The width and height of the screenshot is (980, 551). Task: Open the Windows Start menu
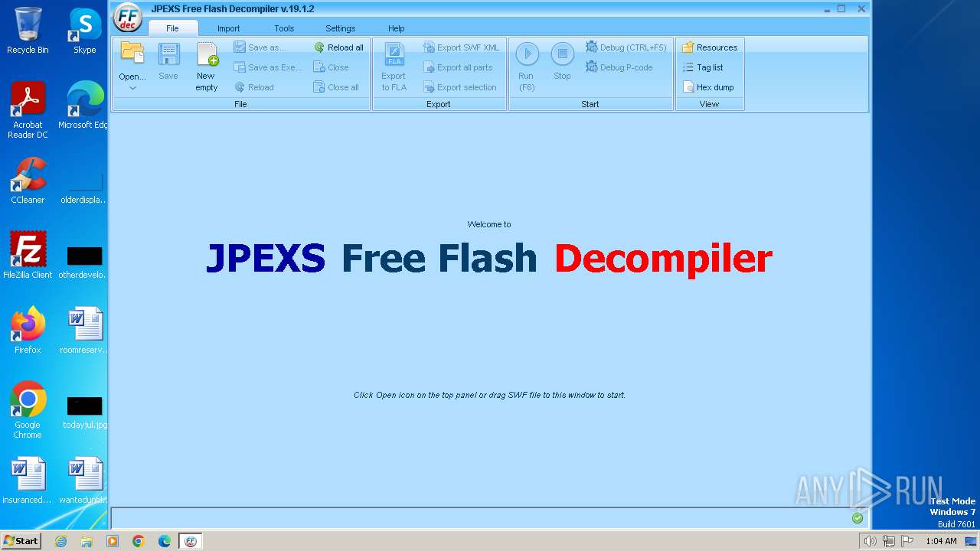[21, 541]
